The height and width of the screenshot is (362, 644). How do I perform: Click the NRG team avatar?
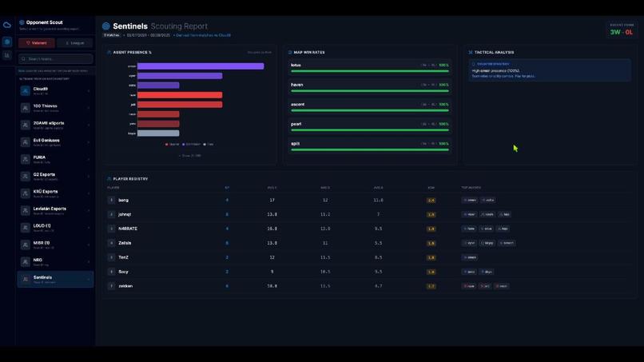tap(25, 262)
